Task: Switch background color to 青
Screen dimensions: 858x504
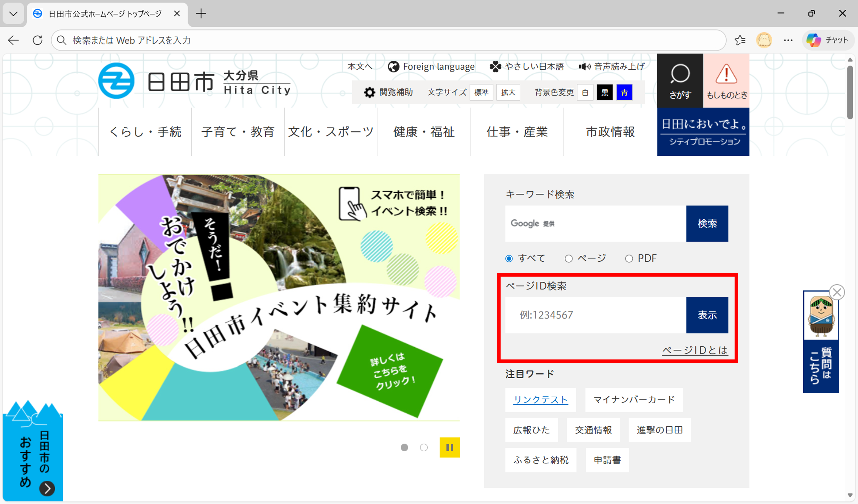Action: pyautogui.click(x=624, y=92)
